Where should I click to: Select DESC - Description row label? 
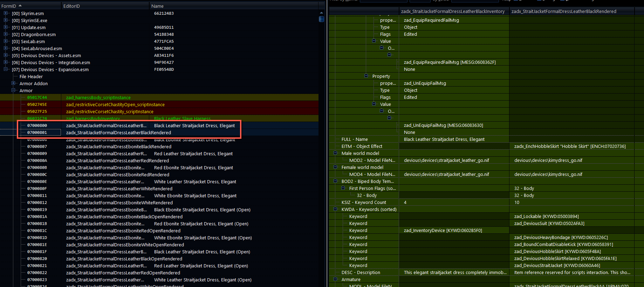(x=361, y=272)
